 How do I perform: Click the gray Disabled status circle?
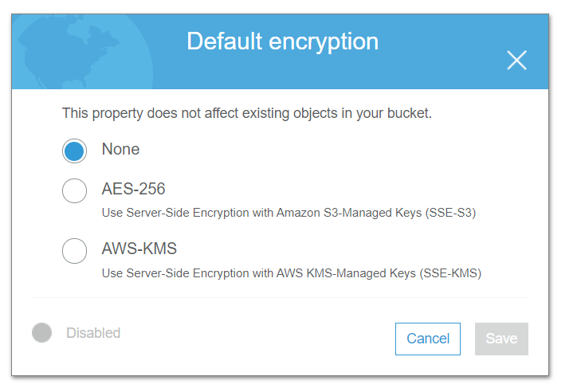[x=42, y=333]
